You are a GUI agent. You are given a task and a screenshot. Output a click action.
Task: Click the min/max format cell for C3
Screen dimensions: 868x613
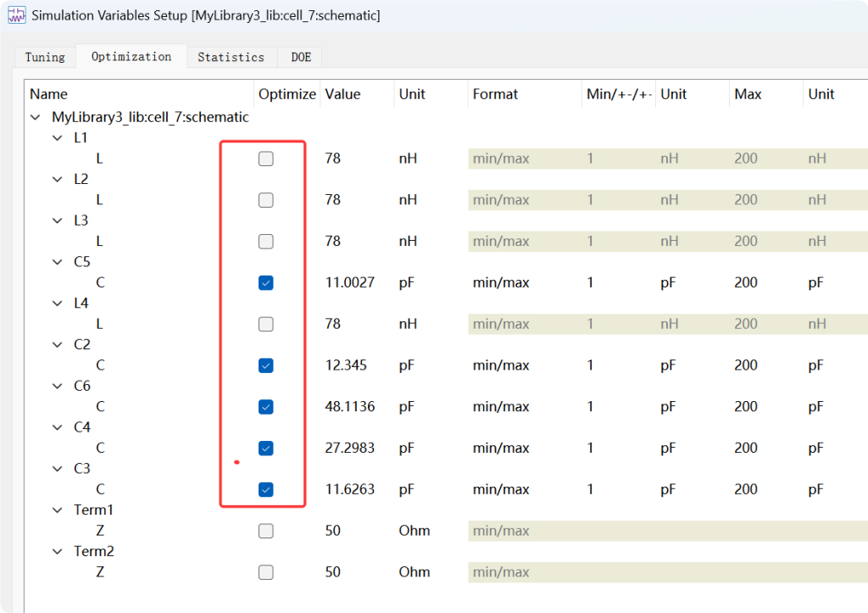[501, 489]
